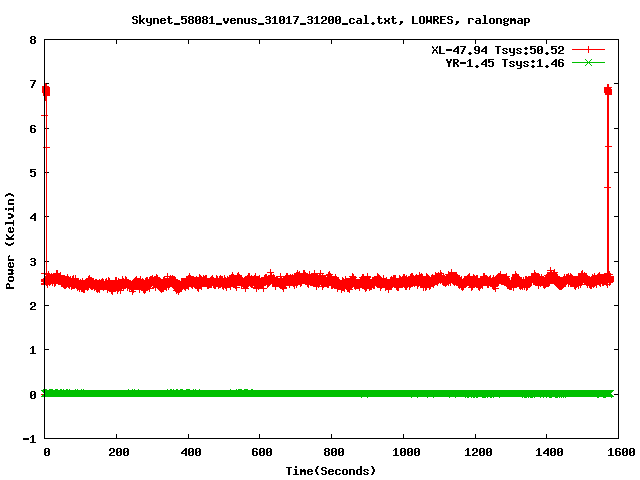Click the y-axis tick label -1
The height and width of the screenshot is (480, 640).
pos(29,439)
